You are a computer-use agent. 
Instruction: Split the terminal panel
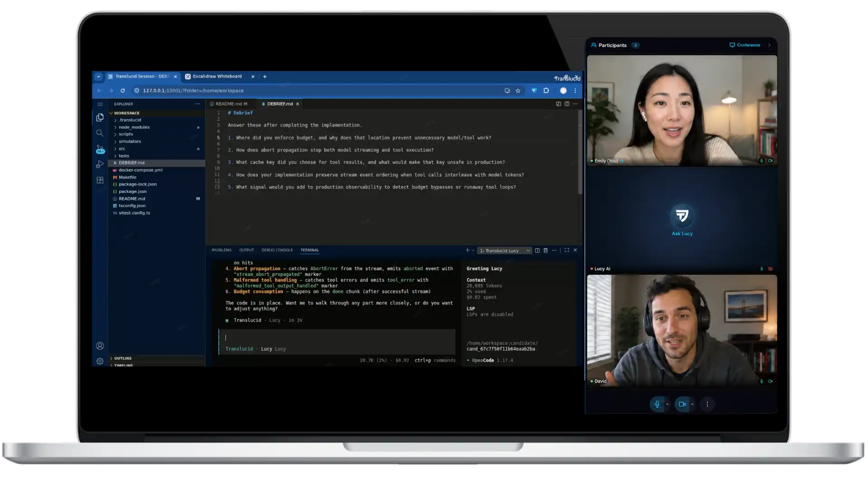(537, 250)
